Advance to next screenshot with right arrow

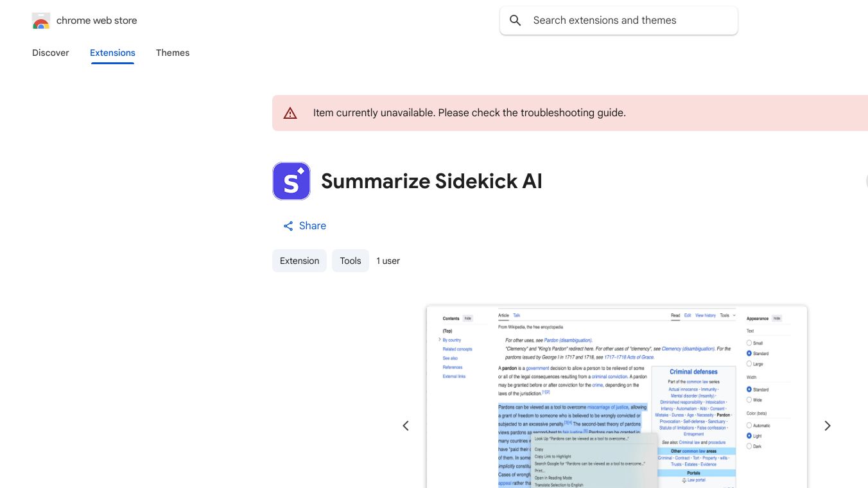point(827,426)
